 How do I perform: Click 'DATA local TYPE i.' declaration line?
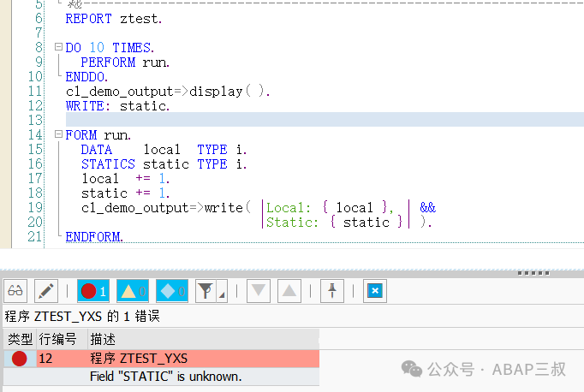tap(164, 150)
